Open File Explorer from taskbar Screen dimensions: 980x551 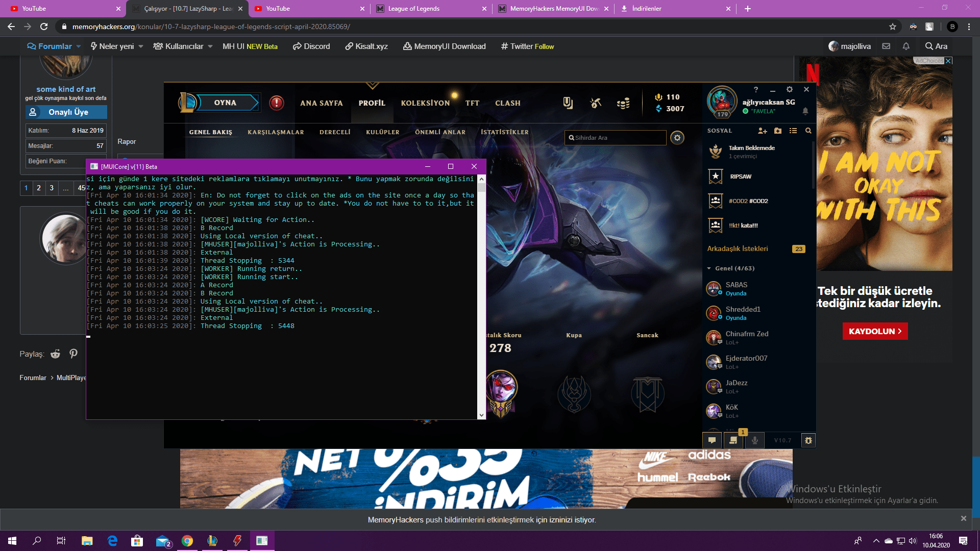click(87, 541)
